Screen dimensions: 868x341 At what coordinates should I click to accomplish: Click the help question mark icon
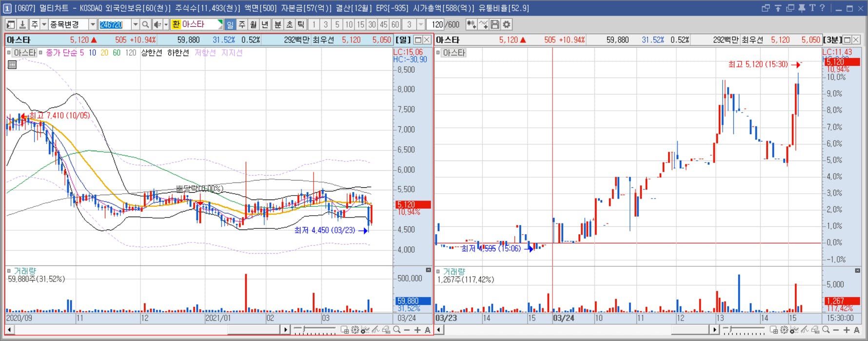tap(822, 8)
